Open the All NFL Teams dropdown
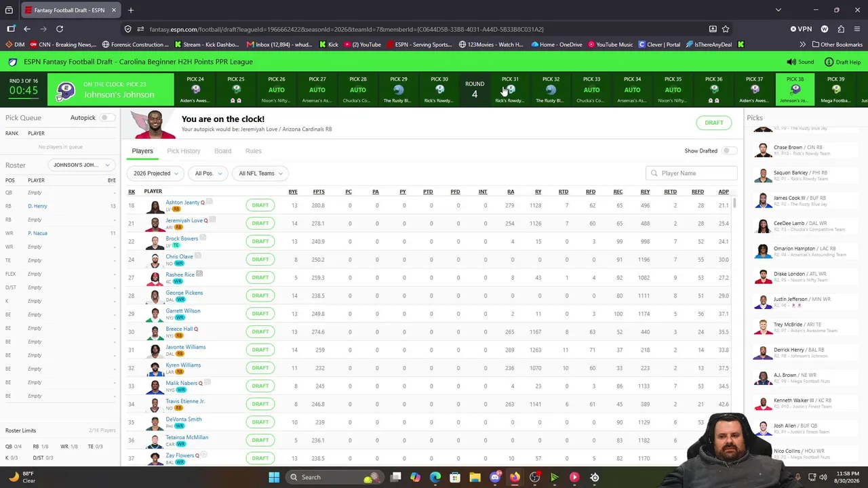Image resolution: width=868 pixels, height=488 pixels. tap(260, 174)
